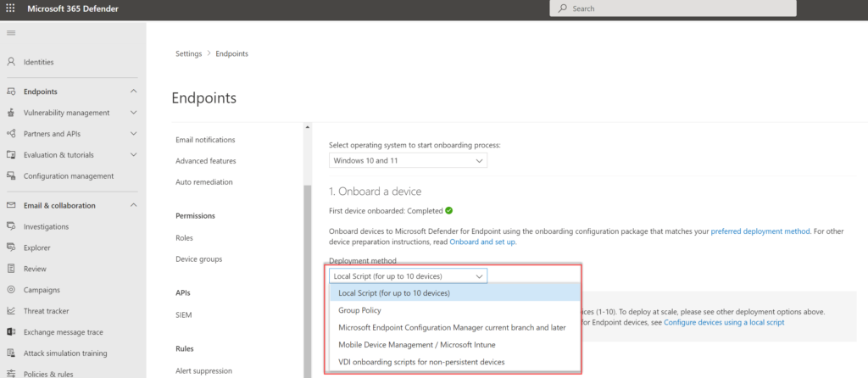Screen dimensions: 868x378
Task: Open Attack simulation training page
Action: pyautogui.click(x=65, y=353)
